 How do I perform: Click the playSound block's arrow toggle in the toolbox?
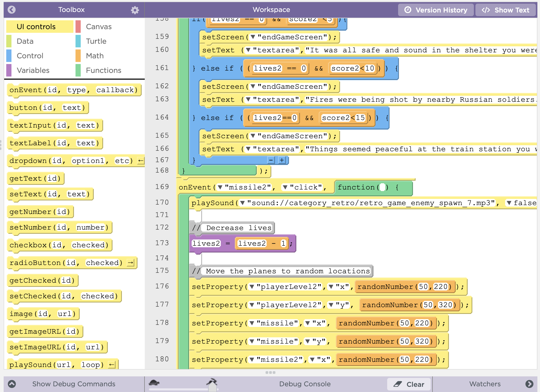(x=112, y=365)
